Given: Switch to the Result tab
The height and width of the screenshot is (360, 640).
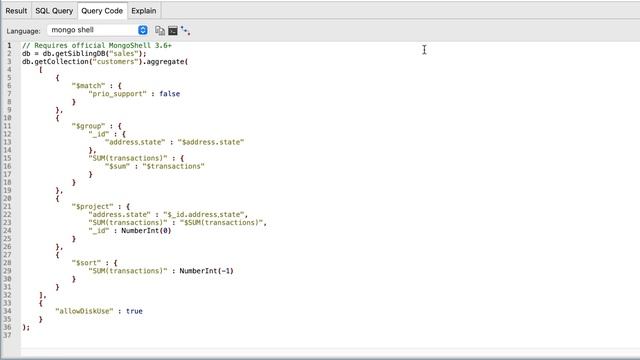Looking at the screenshot, I should pyautogui.click(x=16, y=11).
